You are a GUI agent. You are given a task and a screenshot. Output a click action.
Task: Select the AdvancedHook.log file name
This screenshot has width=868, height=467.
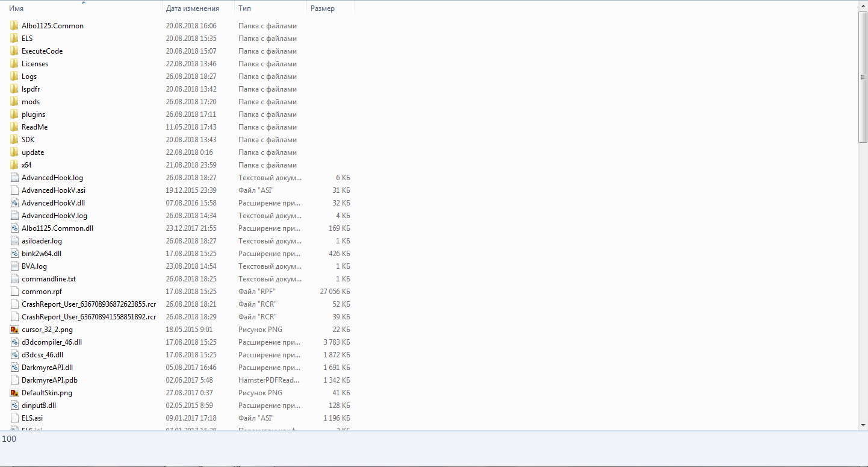(x=52, y=178)
